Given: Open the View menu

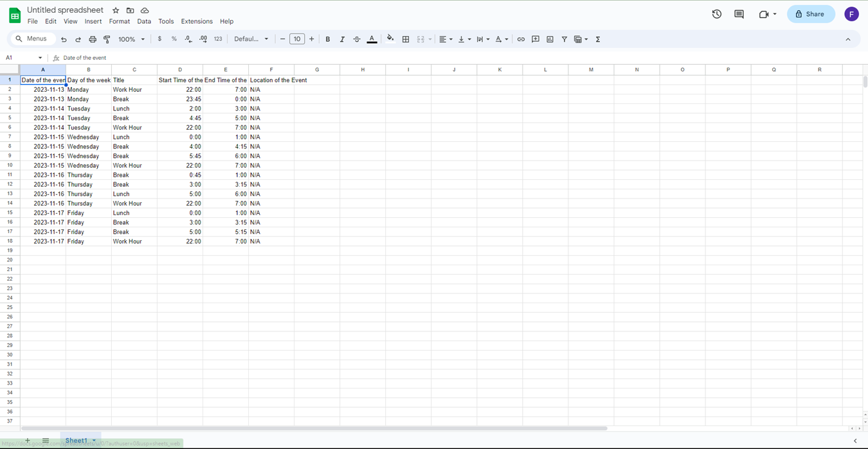Looking at the screenshot, I should 70,21.
